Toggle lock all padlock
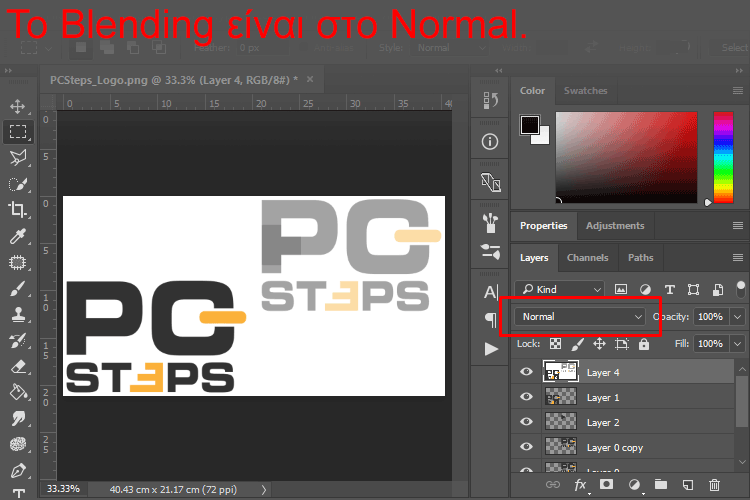Viewport: 750px width, 500px height. click(644, 344)
